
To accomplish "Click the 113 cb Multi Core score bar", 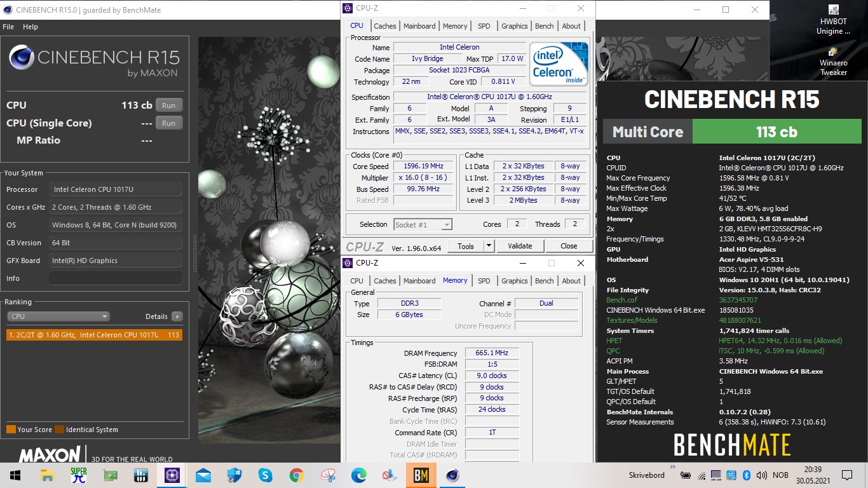I will tap(776, 132).
